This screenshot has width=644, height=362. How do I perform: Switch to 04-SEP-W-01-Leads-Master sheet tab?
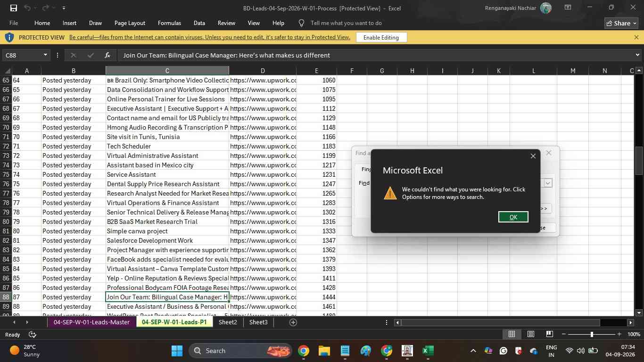pyautogui.click(x=91, y=322)
